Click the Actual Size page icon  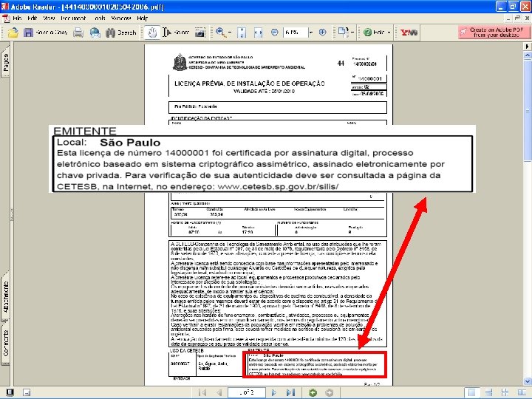coord(242,33)
